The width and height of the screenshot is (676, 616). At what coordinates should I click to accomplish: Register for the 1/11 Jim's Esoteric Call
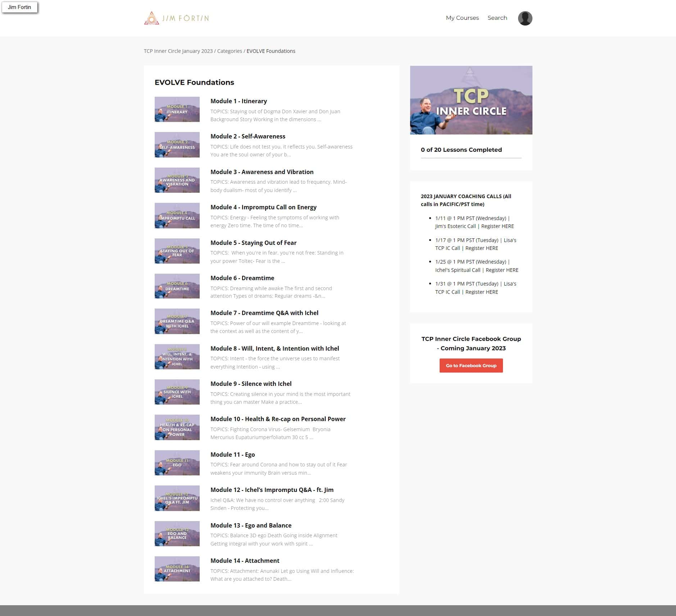[x=497, y=226]
